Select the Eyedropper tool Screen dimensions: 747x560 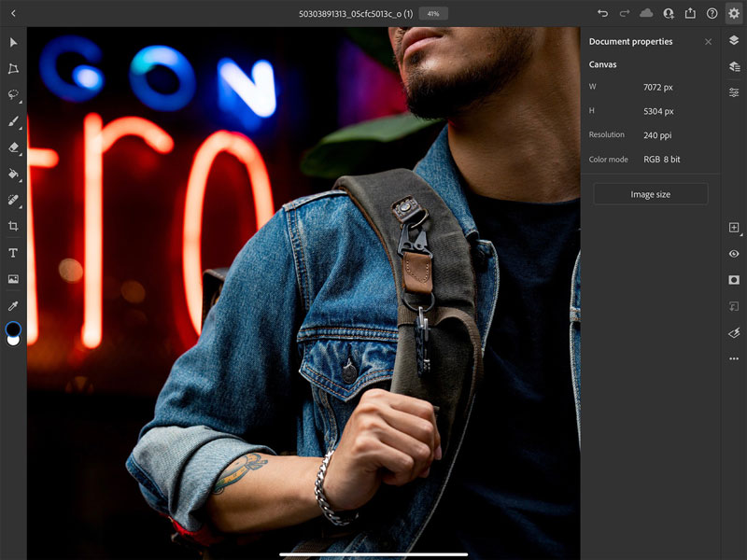(x=13, y=306)
